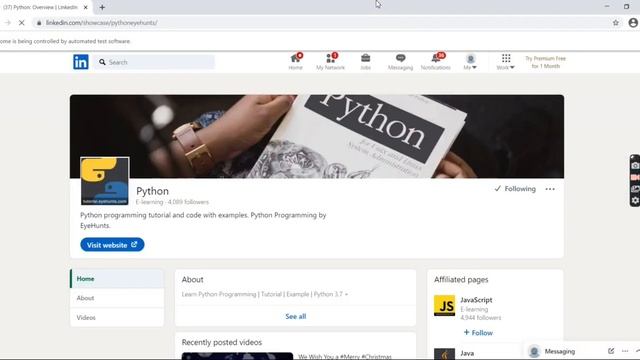
Task: Click the Python page title text
Action: (x=152, y=191)
